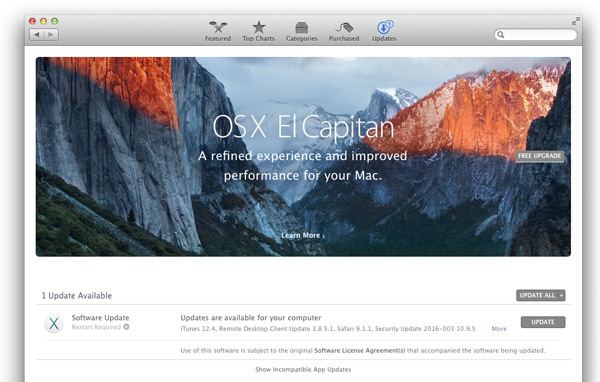Image resolution: width=600 pixels, height=382 pixels.
Task: Go back with the left arrow
Action: click(37, 35)
